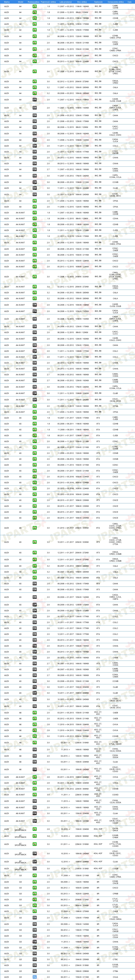The height and width of the screenshot is (980, 135).
Task: Click the 'CHJA' engine code cell
Action: [115, 977]
